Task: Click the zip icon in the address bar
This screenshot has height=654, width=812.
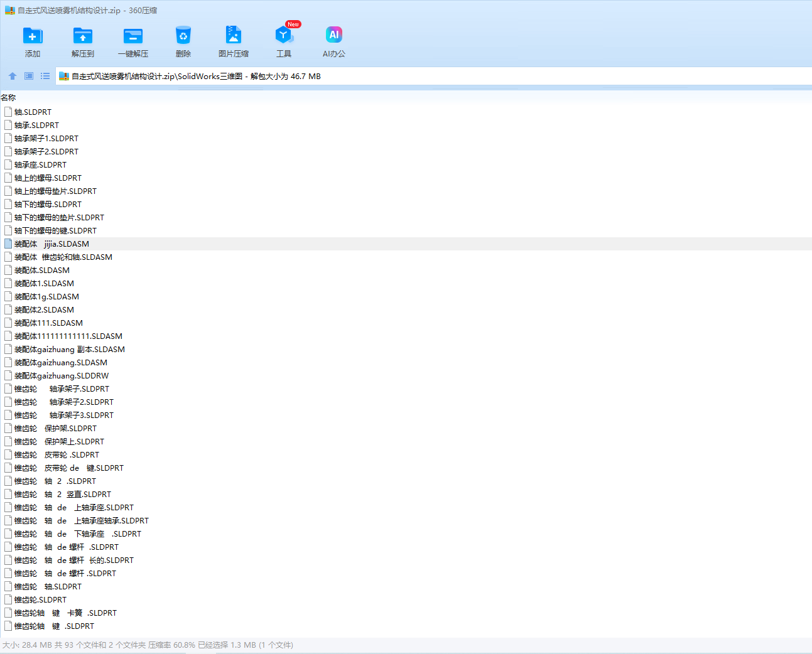Action: (63, 77)
